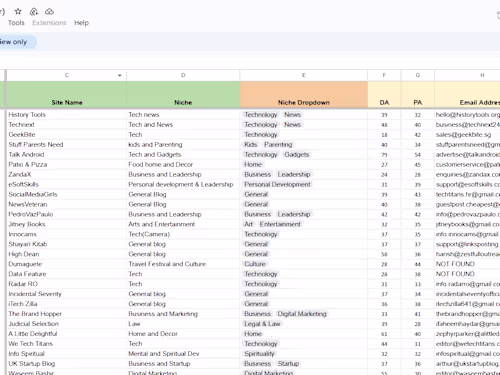Select column D header

(x=183, y=75)
